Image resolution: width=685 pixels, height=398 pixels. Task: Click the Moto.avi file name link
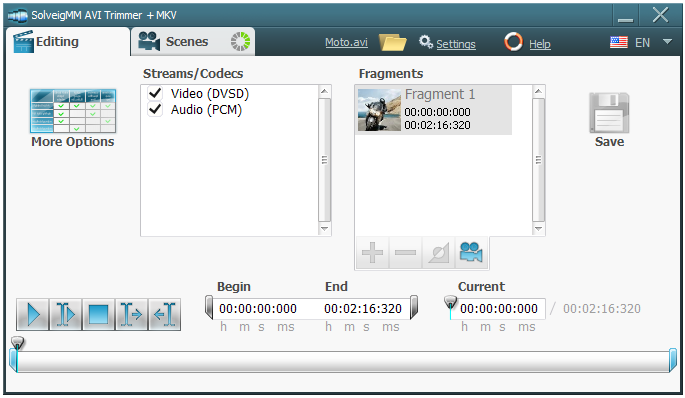(346, 42)
